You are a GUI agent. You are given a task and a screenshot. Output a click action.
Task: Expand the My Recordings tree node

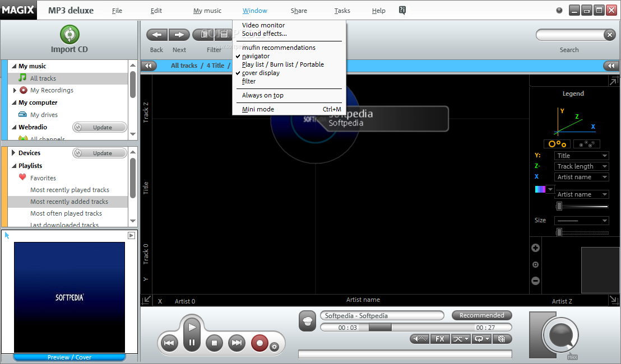tap(15, 90)
